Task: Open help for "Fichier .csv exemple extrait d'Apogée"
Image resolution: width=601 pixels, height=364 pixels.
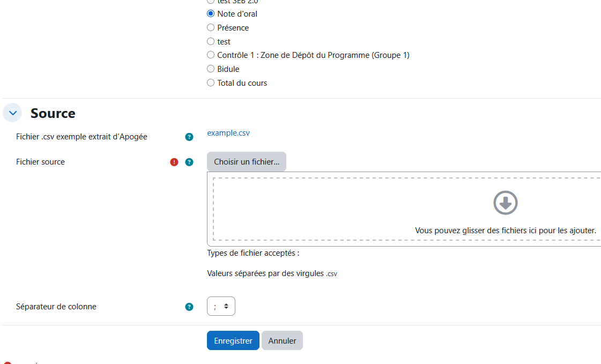Action: (x=189, y=137)
